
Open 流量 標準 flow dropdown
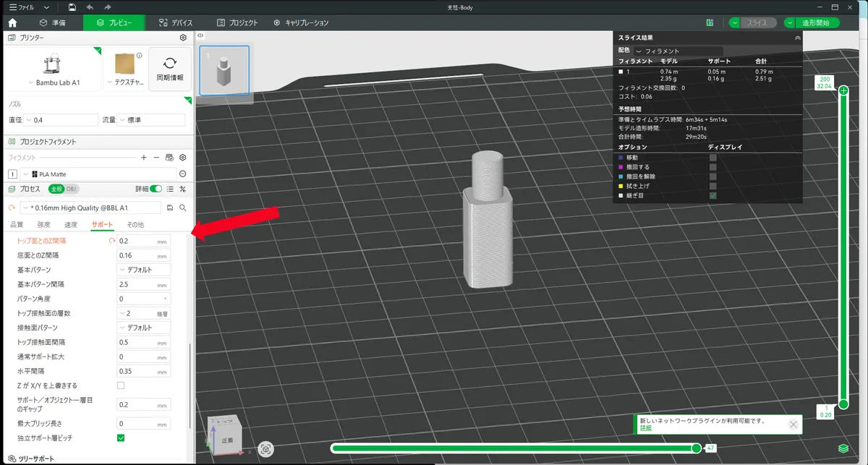(150, 120)
